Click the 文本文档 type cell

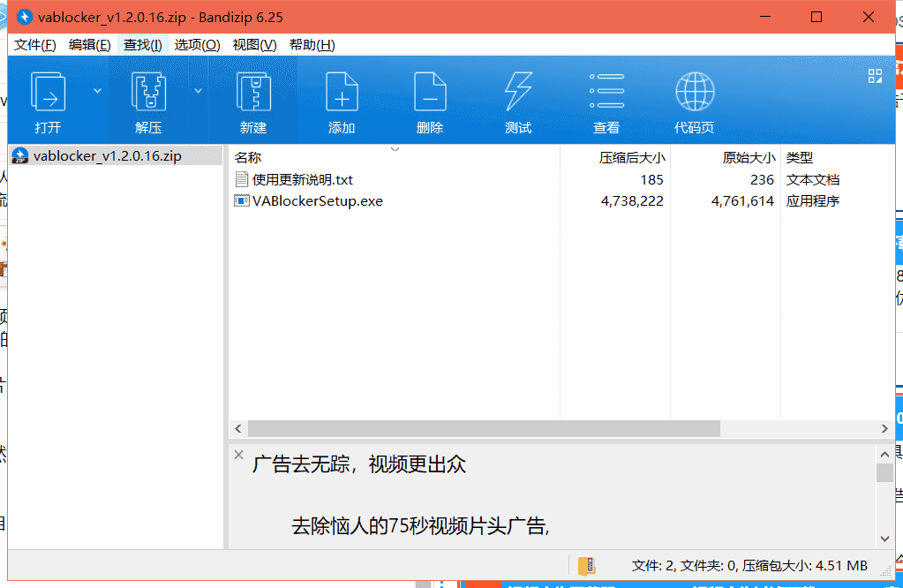click(813, 180)
